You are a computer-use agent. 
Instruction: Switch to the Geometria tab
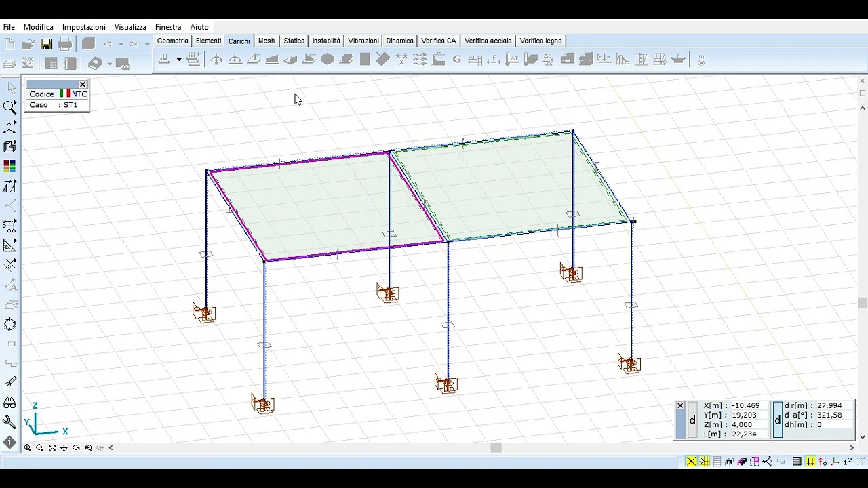[173, 41]
